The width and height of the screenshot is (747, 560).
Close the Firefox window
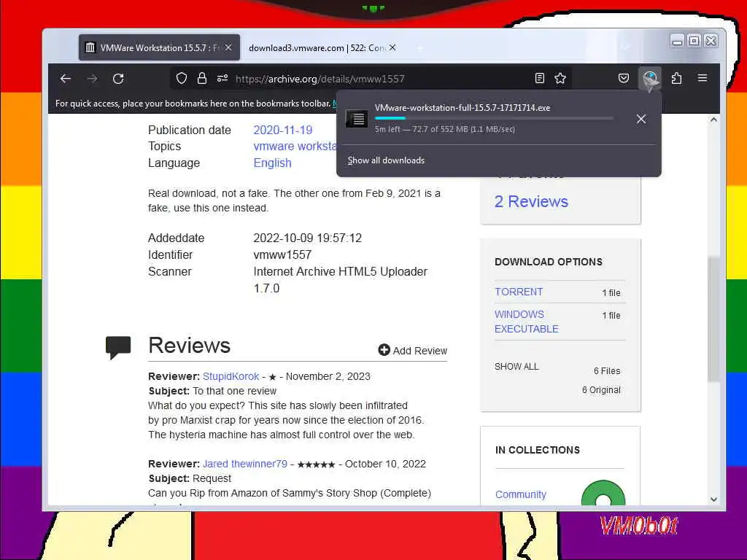tap(711, 41)
